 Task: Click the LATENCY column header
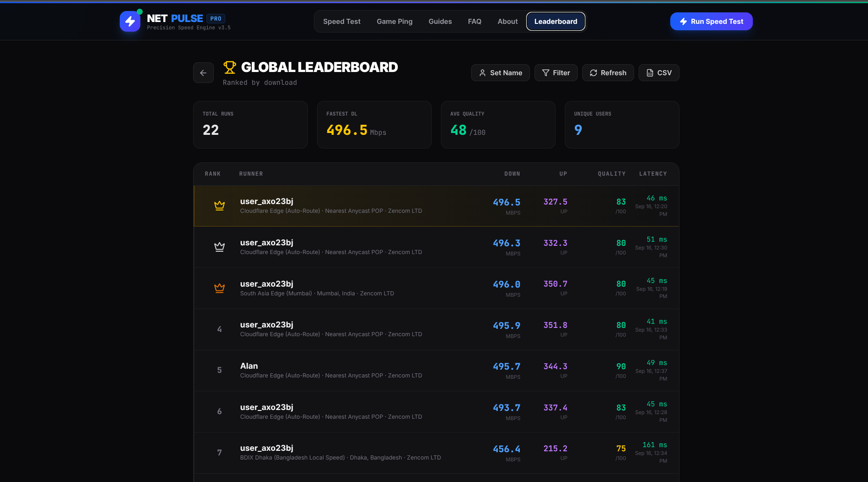coord(653,174)
